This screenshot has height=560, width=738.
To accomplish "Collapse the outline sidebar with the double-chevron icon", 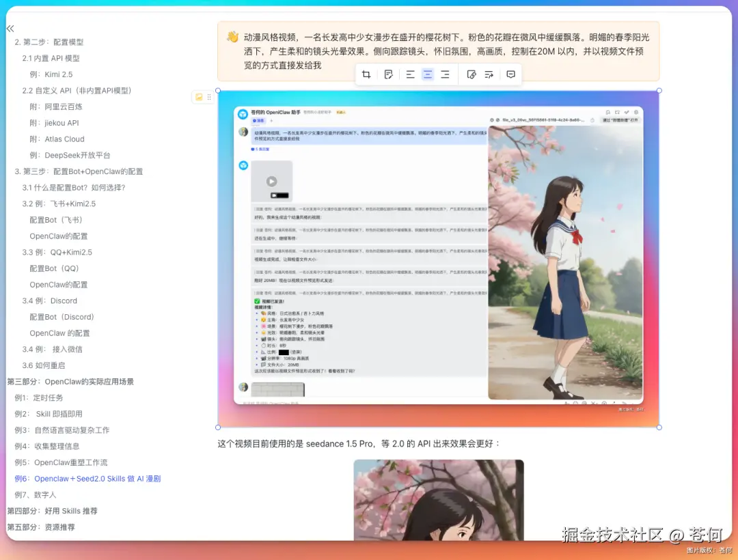I will point(10,28).
